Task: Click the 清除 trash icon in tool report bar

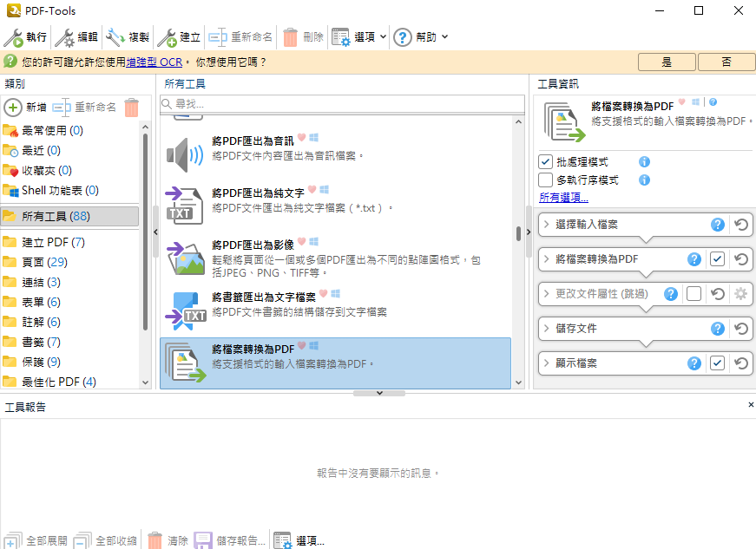Action: pyautogui.click(x=154, y=539)
